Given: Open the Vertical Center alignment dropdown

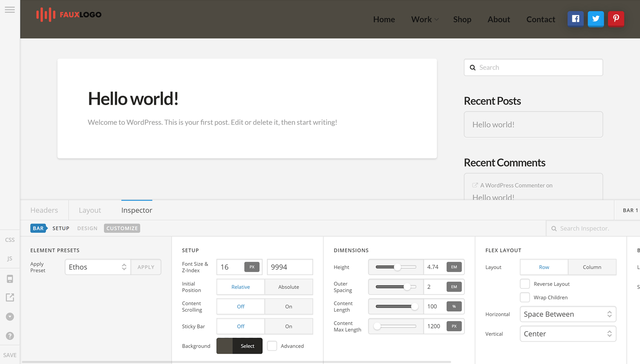Looking at the screenshot, I should [568, 334].
